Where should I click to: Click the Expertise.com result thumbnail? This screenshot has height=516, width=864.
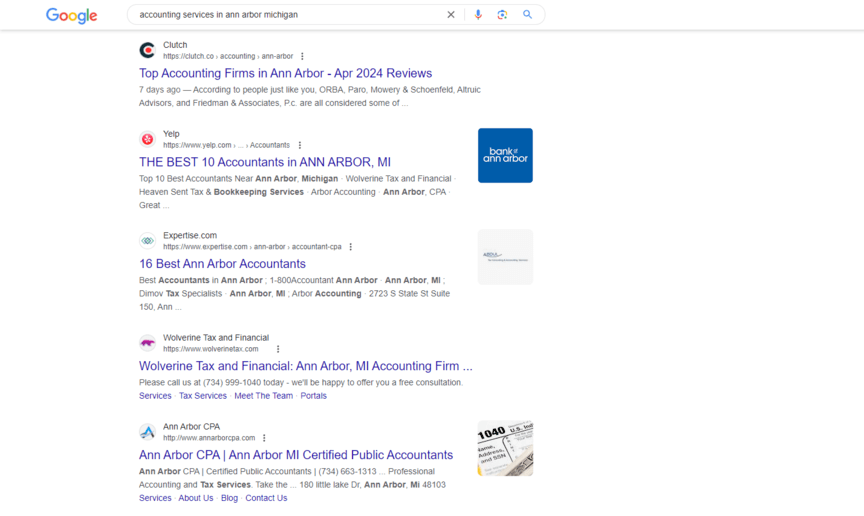[505, 257]
